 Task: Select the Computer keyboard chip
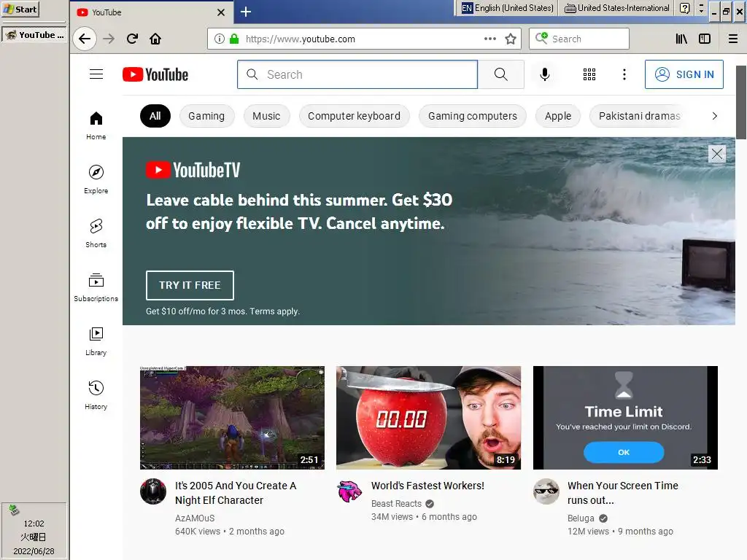pyautogui.click(x=354, y=116)
